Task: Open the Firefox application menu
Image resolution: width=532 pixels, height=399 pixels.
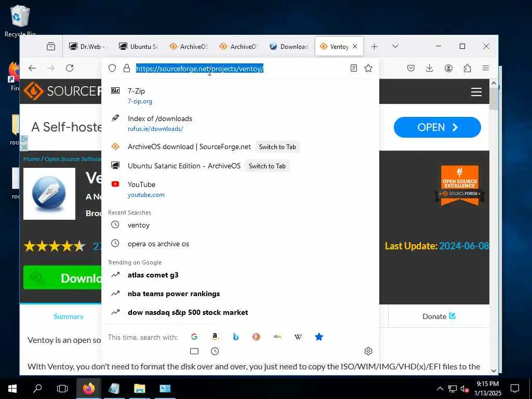Action: pos(486,68)
